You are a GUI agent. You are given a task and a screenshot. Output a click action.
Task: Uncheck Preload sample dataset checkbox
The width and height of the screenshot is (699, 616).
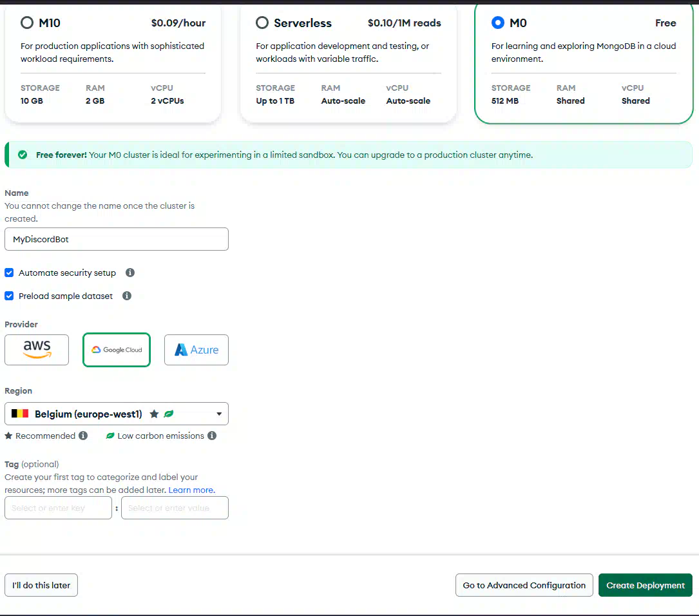9,296
